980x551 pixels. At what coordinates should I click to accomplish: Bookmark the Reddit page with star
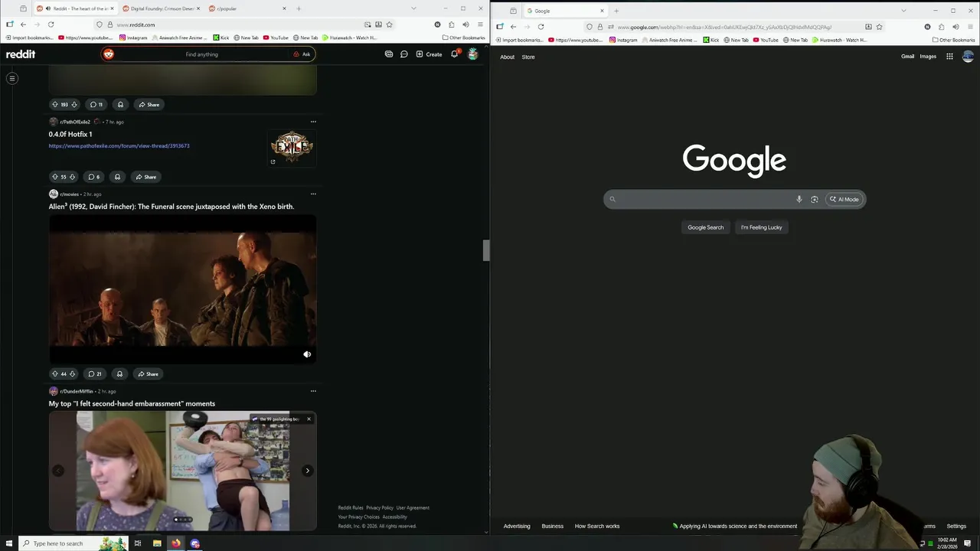389,24
